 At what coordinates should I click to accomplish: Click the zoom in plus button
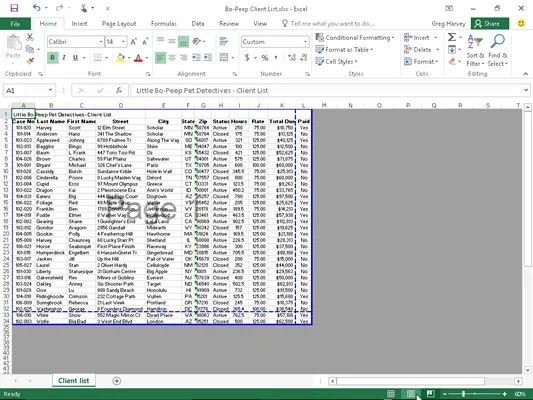[504, 394]
